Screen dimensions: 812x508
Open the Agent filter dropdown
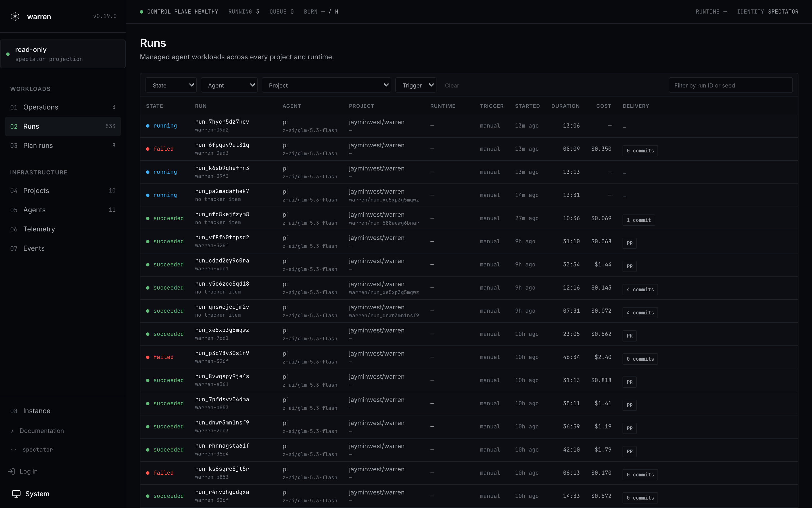pyautogui.click(x=229, y=85)
